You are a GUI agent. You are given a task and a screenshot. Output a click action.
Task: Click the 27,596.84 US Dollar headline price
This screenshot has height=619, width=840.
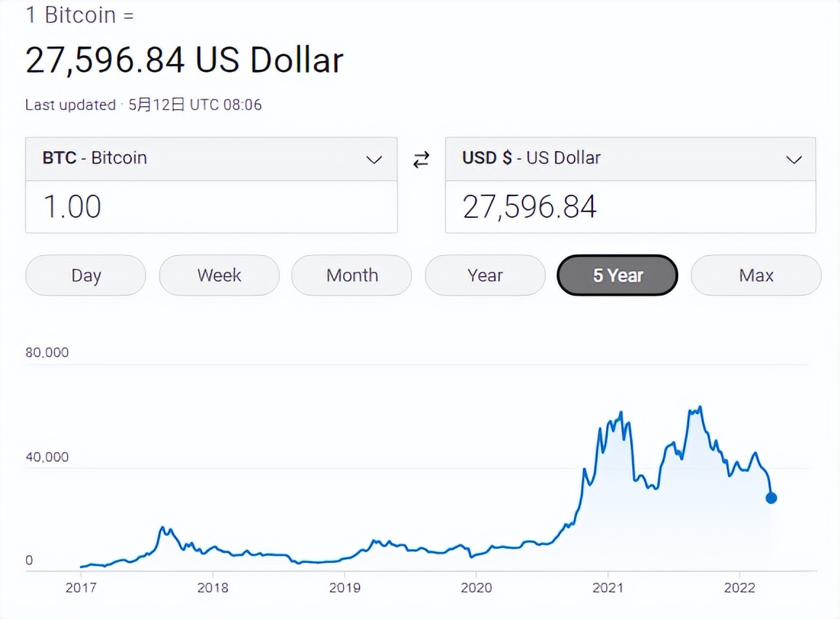pos(184,60)
